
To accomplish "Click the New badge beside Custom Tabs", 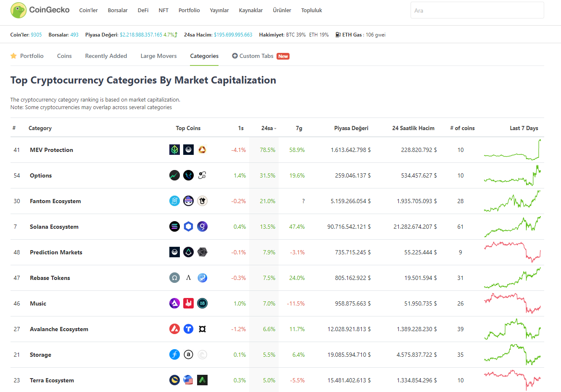I will 283,56.
